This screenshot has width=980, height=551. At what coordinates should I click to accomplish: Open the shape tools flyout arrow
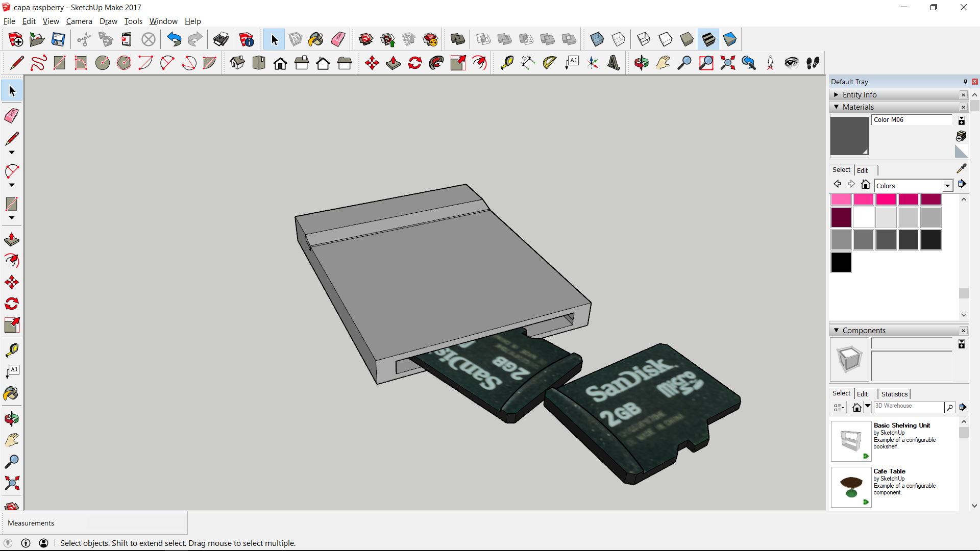[12, 218]
